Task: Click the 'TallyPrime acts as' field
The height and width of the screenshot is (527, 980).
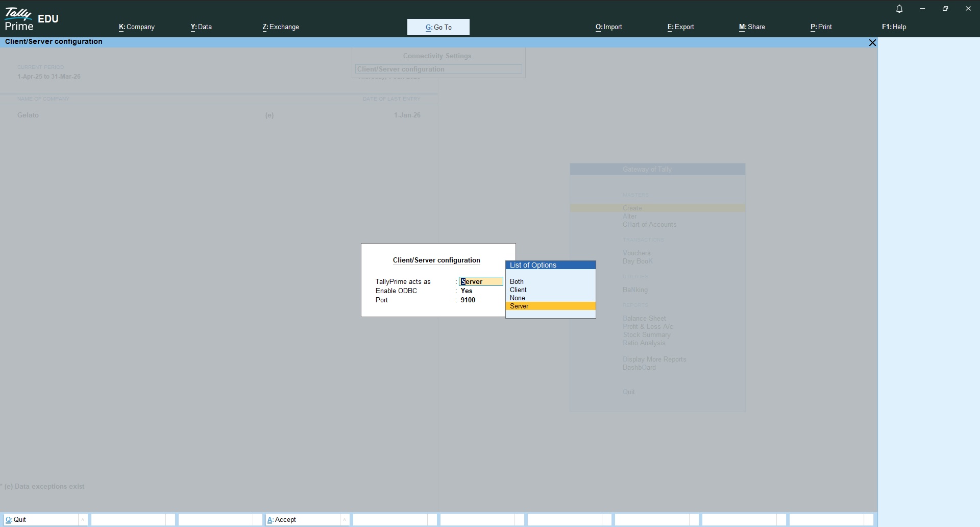Action: 480,281
